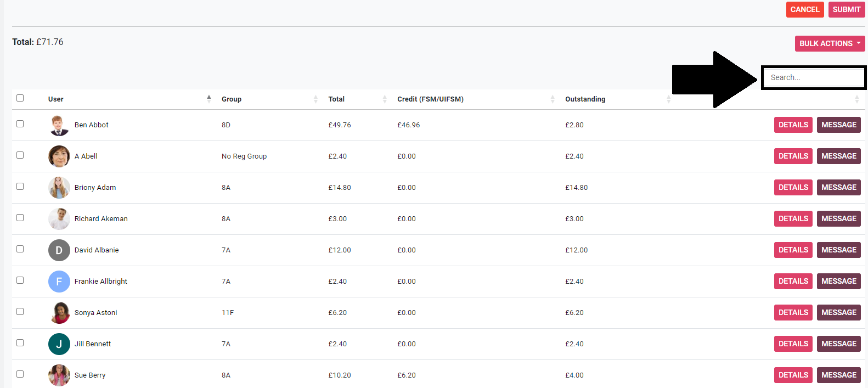Check the box beside Richard Akeman
The height and width of the screenshot is (388, 868).
tap(20, 218)
